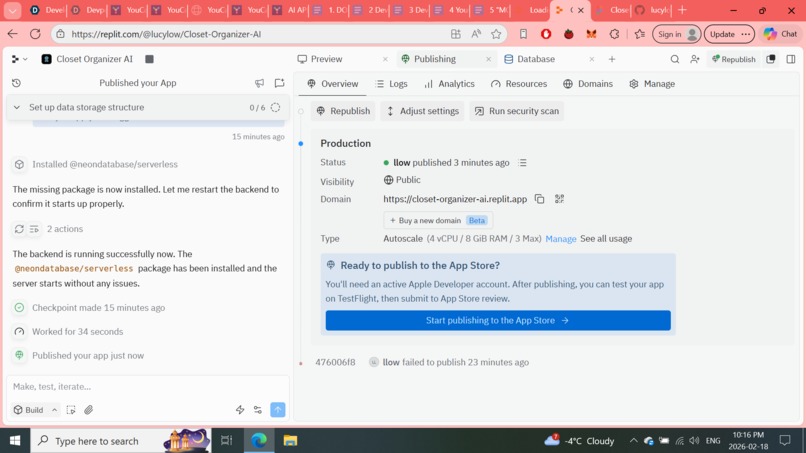
Task: Show the QR code for the domain
Action: point(559,199)
